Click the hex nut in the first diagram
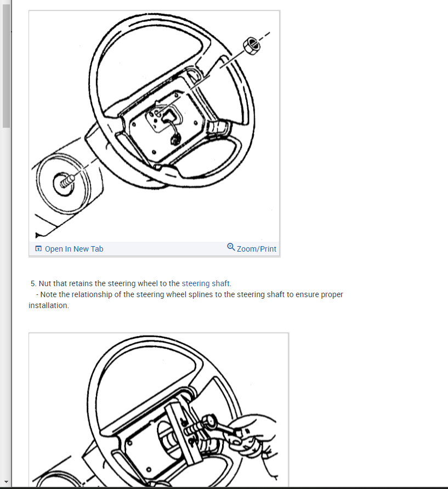Viewport: 448px width, 489px height. (x=252, y=46)
